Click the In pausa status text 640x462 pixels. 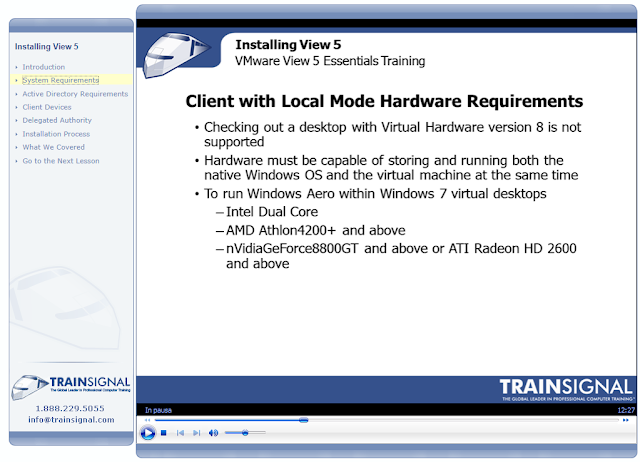point(158,410)
